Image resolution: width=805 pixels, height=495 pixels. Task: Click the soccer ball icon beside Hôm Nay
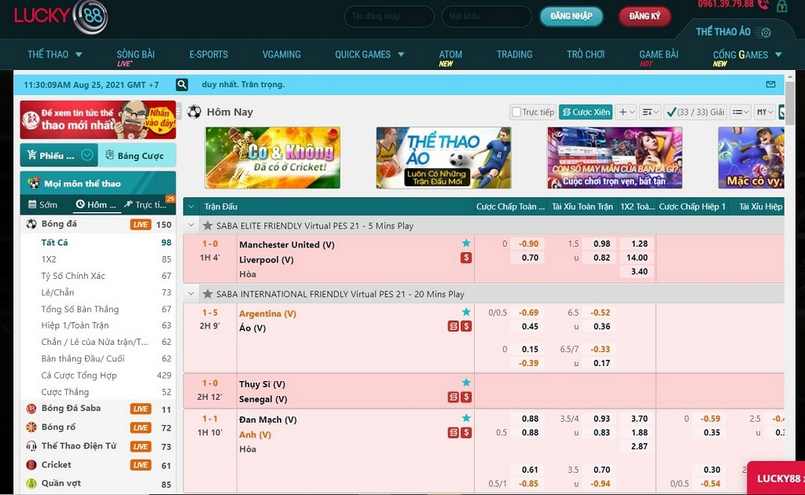coord(194,111)
